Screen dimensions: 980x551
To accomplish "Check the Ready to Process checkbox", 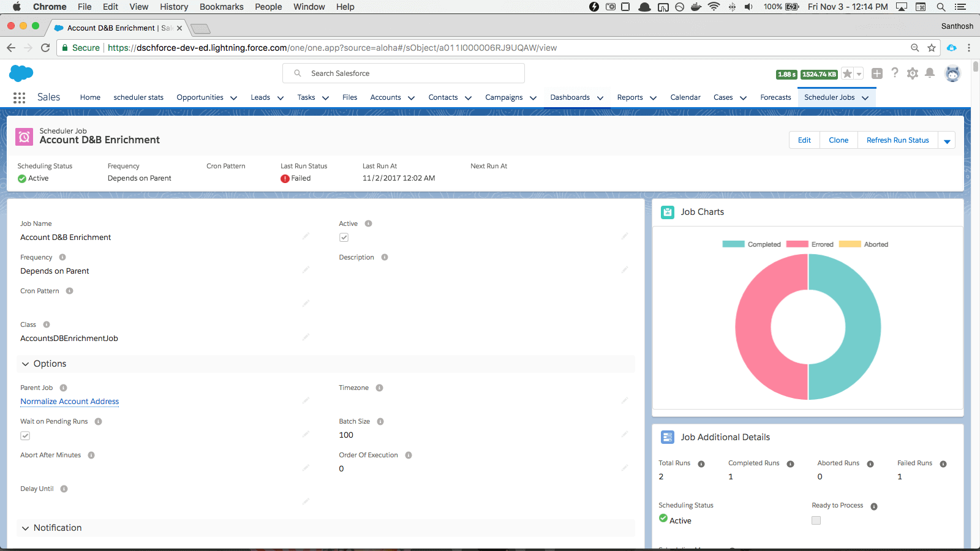I will point(816,520).
